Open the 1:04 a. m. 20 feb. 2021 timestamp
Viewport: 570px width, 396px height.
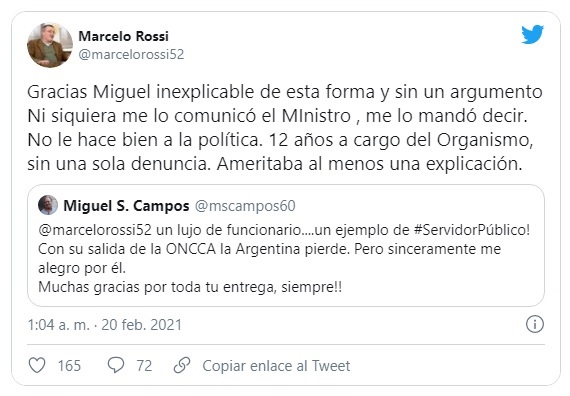[105, 325]
